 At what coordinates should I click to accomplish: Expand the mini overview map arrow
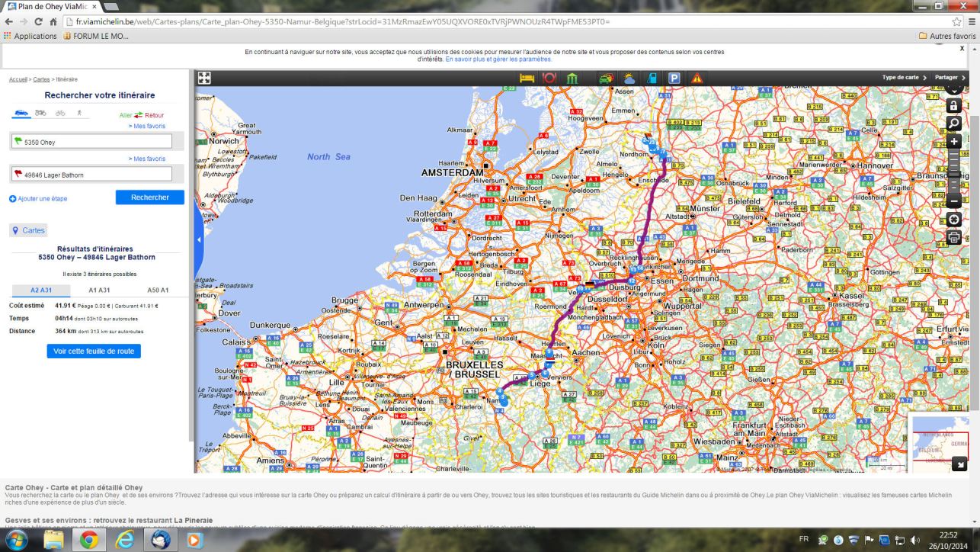[x=960, y=463]
